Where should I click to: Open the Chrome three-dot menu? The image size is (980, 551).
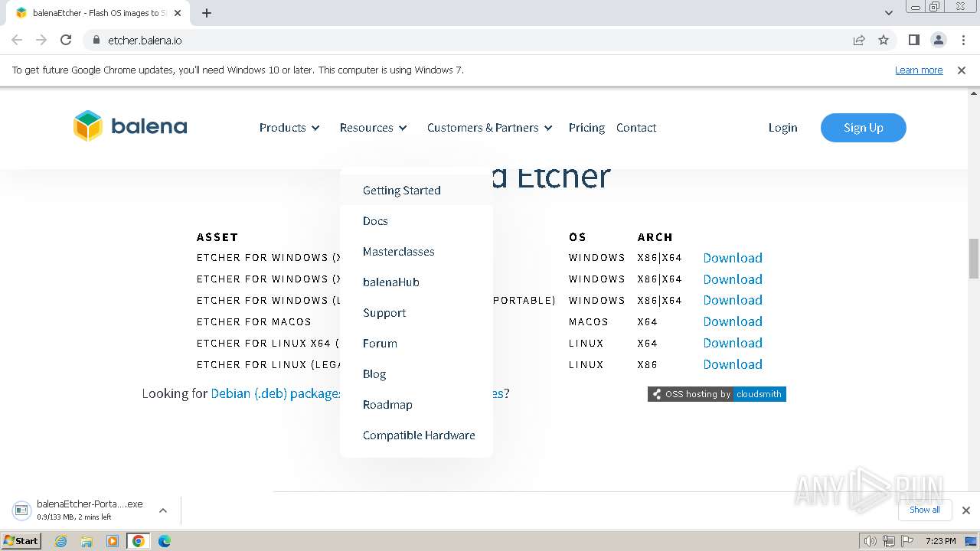(963, 40)
